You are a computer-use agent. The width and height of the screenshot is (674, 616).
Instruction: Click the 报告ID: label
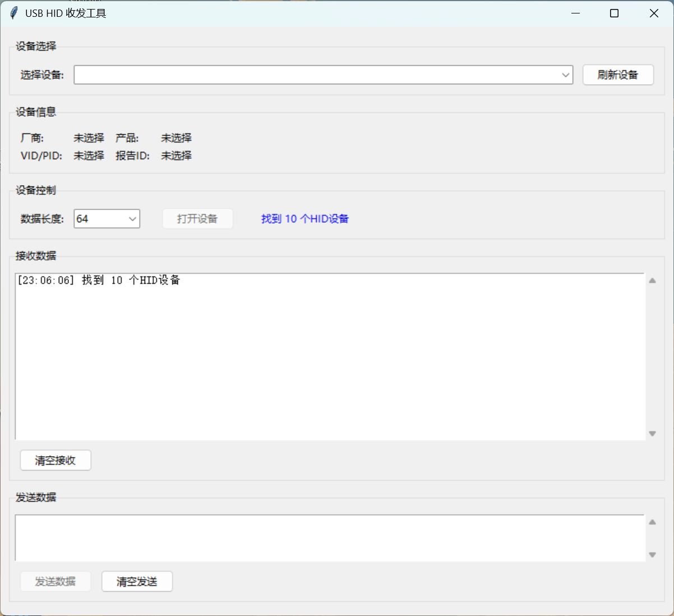pos(133,155)
